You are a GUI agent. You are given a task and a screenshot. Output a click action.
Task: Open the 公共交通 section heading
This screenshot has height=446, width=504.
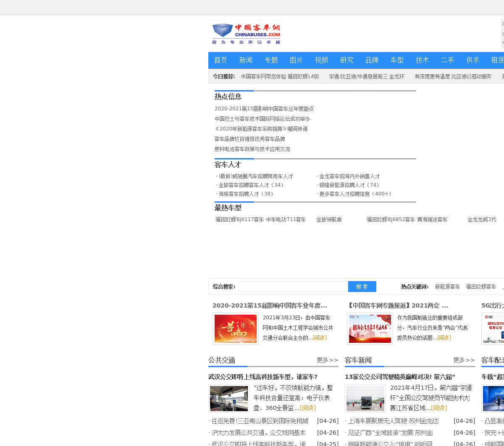(x=222, y=360)
